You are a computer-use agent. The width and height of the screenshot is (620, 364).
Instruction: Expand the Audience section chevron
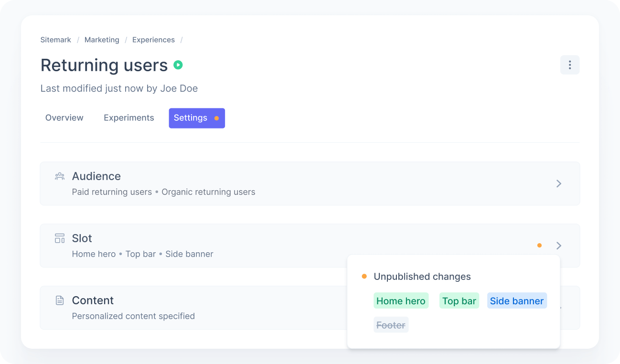[x=558, y=183]
